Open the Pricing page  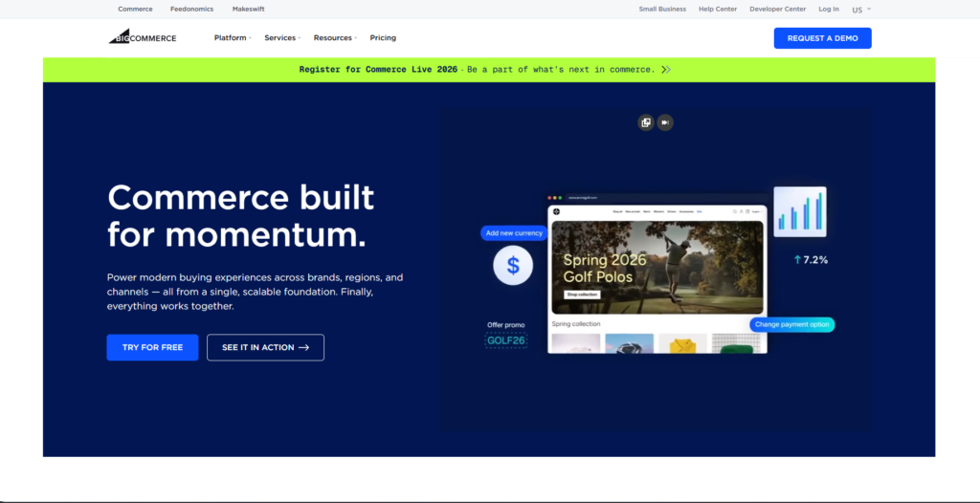pyautogui.click(x=383, y=37)
